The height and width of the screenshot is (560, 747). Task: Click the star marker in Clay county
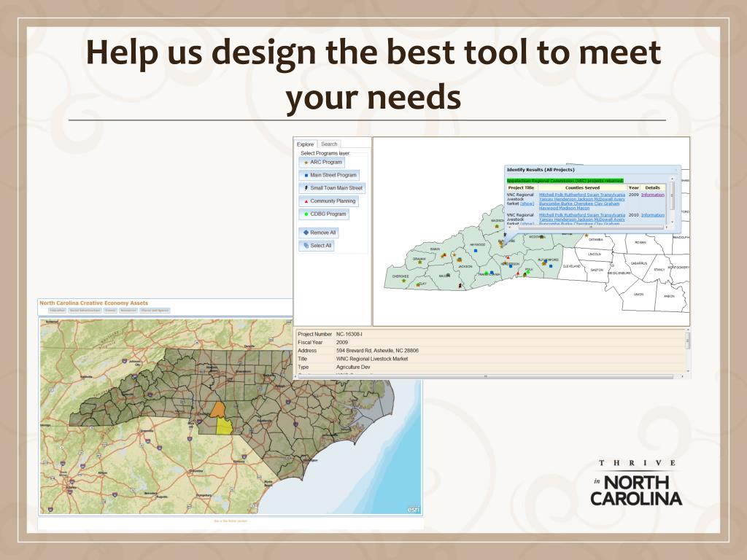point(418,285)
